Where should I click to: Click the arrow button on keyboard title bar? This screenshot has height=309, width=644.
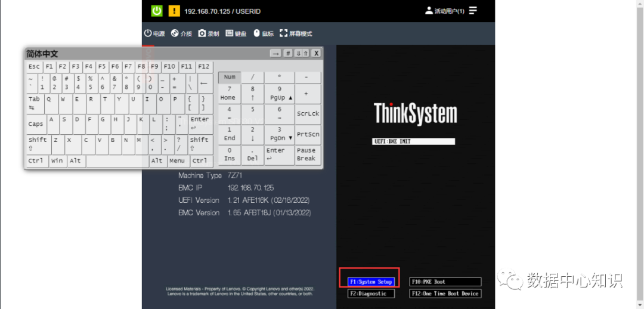[x=275, y=54]
